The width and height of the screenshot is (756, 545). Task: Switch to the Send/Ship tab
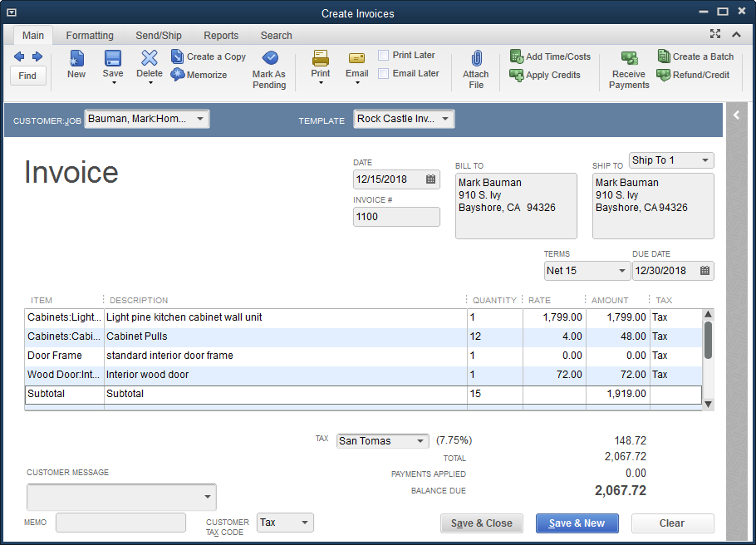tap(159, 36)
